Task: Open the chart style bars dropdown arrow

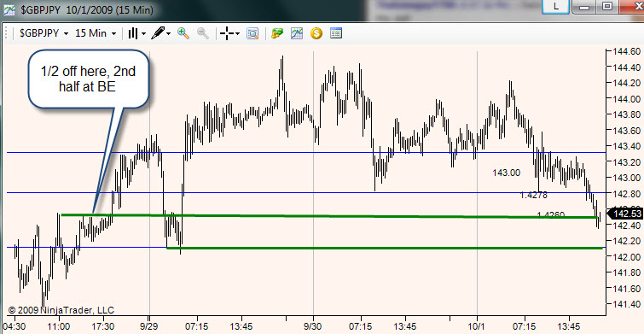Action: click(x=144, y=33)
